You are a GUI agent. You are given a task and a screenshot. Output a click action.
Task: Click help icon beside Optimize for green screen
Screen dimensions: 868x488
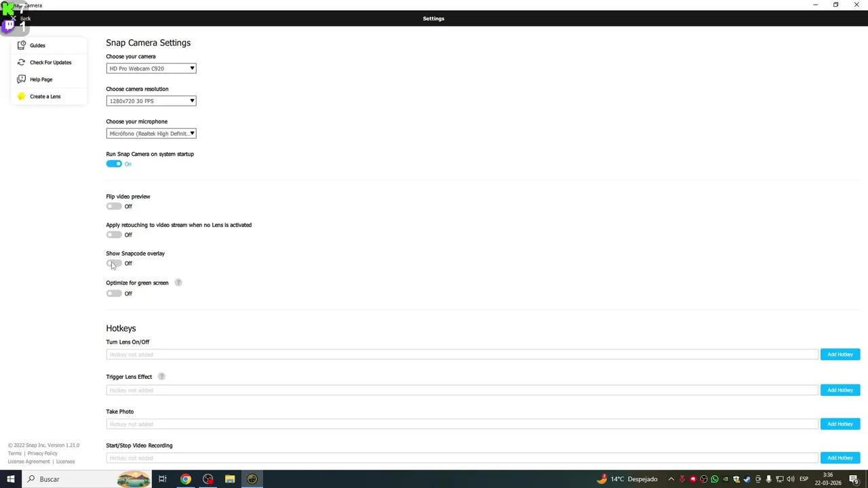(178, 283)
